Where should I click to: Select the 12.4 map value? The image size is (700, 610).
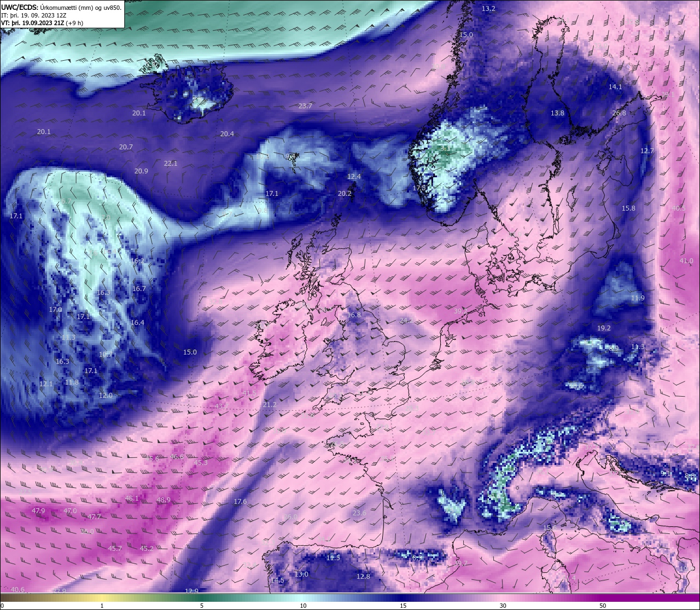(x=354, y=177)
